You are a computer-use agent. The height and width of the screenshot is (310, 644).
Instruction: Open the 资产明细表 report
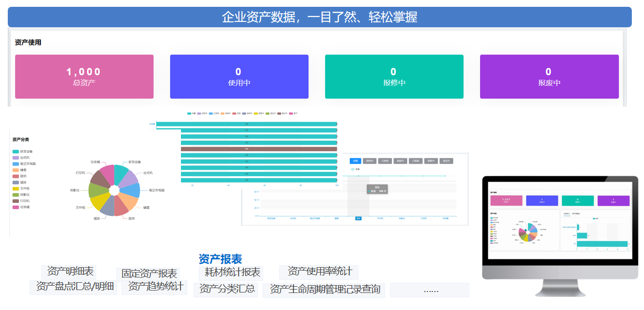[70, 272]
